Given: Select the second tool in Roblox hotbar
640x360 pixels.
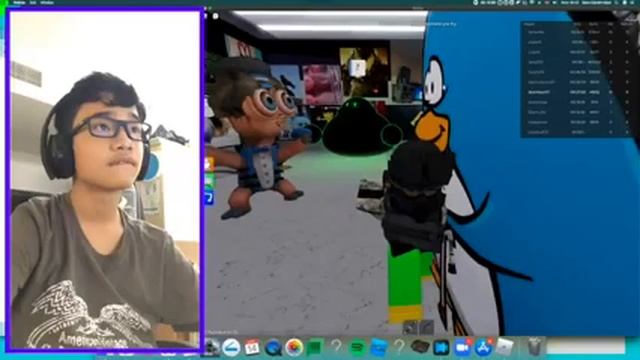Looking at the screenshot, I should [x=426, y=327].
